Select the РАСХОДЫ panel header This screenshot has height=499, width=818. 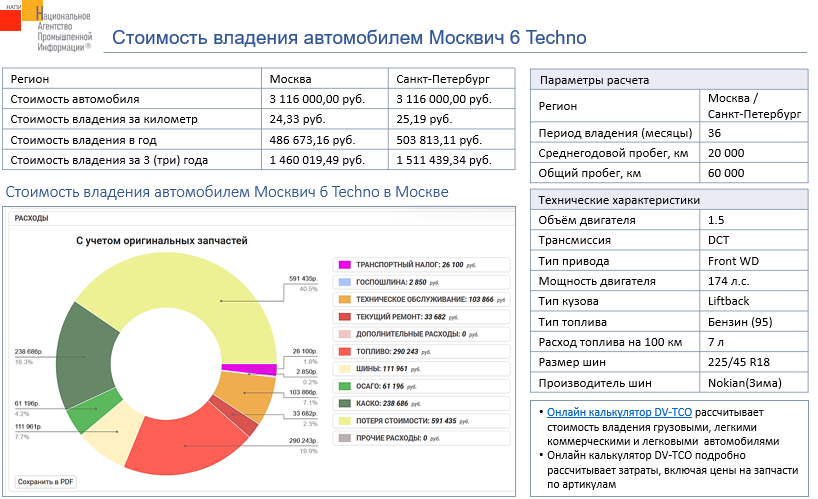pos(33,217)
